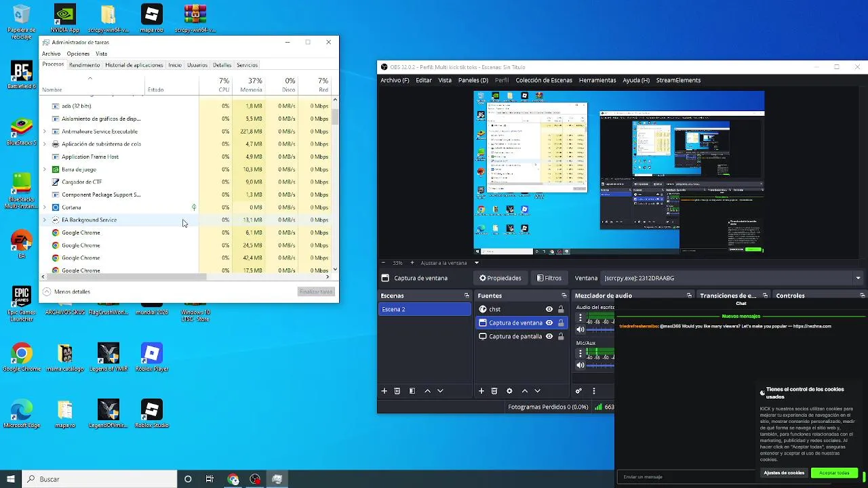Viewport: 868px width, 488px height.
Task: Click Task Manager horizontal scrollbar
Action: (x=126, y=276)
